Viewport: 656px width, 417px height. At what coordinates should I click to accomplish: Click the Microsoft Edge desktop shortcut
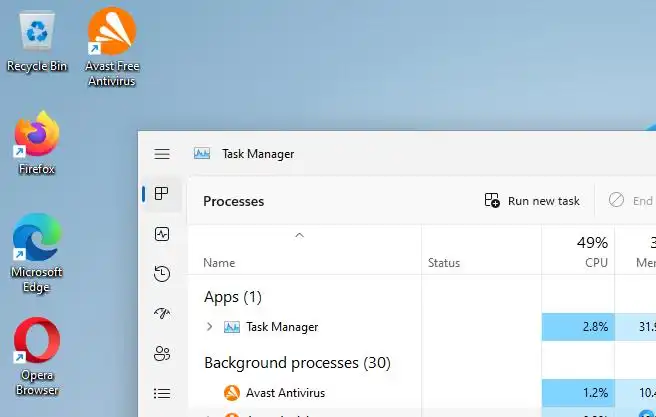37,251
